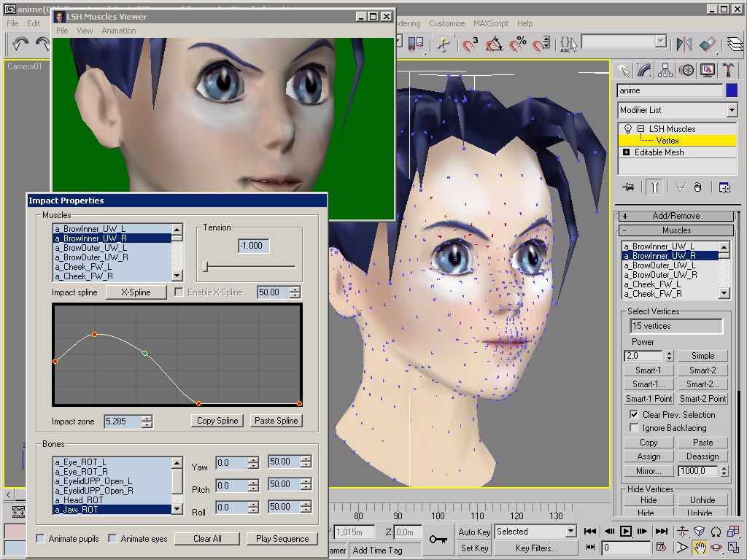The height and width of the screenshot is (560, 747).
Task: Click the X-Spline button
Action: 136,292
